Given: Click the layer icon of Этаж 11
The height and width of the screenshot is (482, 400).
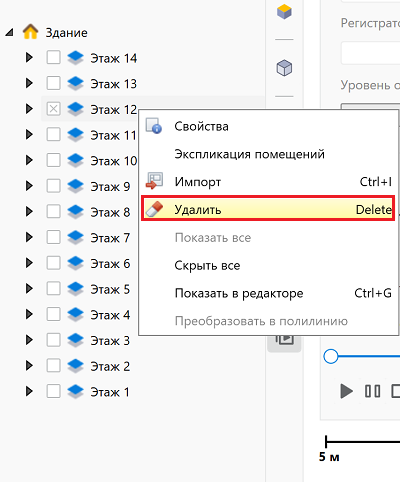Looking at the screenshot, I should pos(76,135).
